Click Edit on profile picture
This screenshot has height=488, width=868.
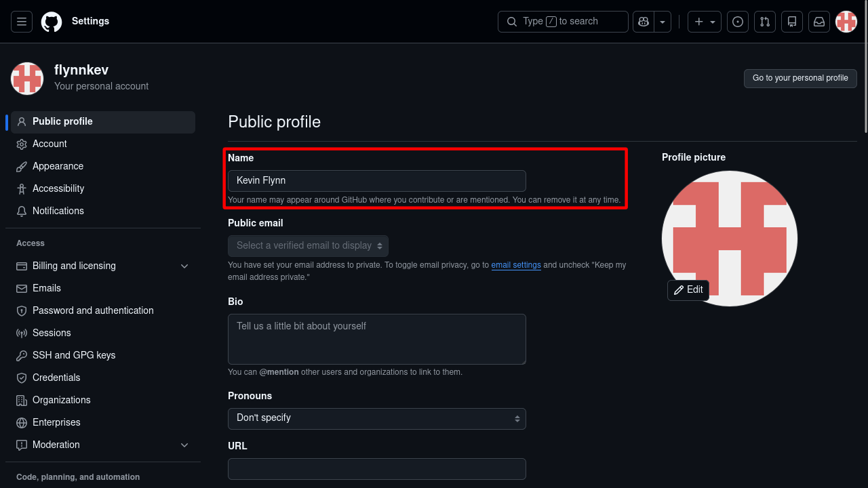pyautogui.click(x=688, y=290)
